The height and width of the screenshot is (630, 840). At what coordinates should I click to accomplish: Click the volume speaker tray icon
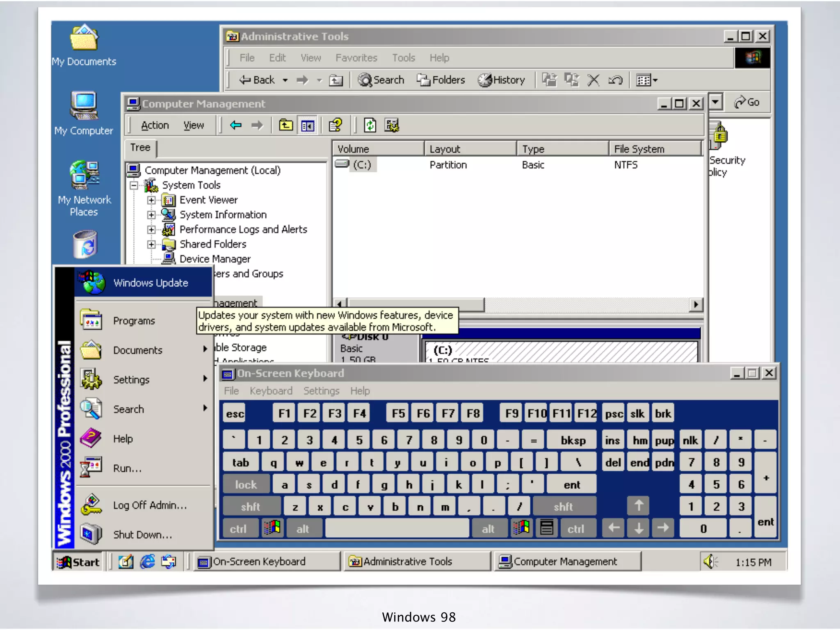(710, 562)
